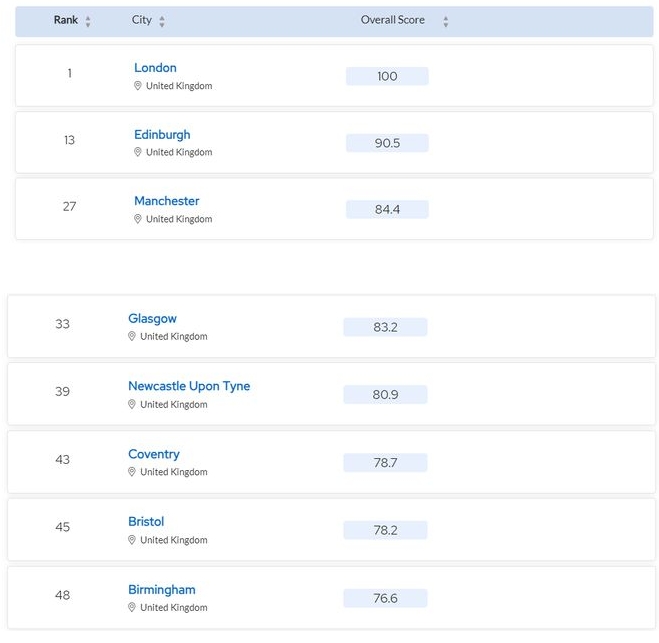Click the location pin under London

(137, 86)
